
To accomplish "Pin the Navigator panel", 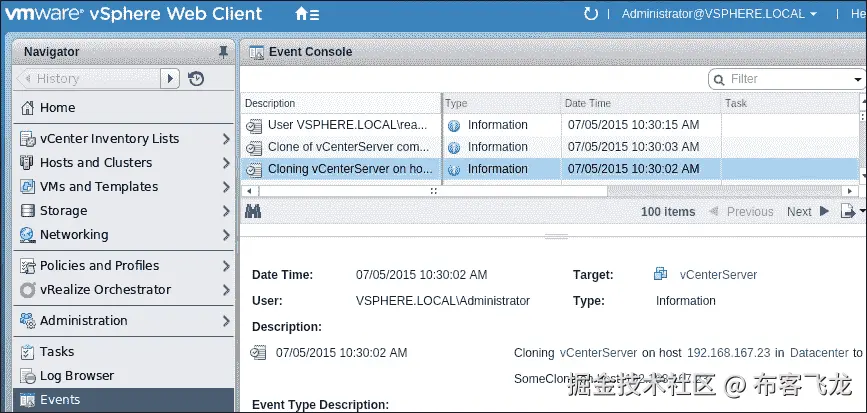I will pos(223,52).
